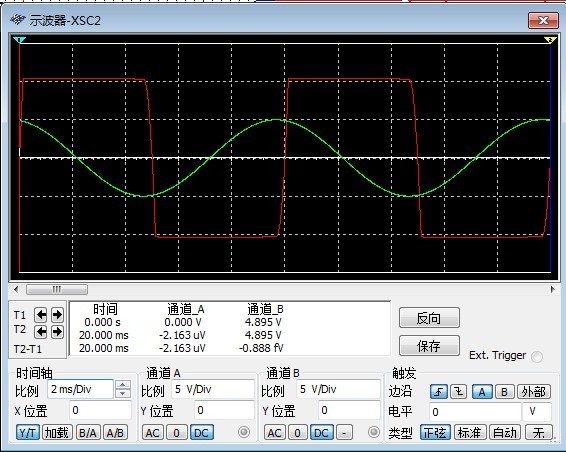This screenshot has height=452, width=566.
Task: Select Y/T display mode
Action: [x=27, y=433]
